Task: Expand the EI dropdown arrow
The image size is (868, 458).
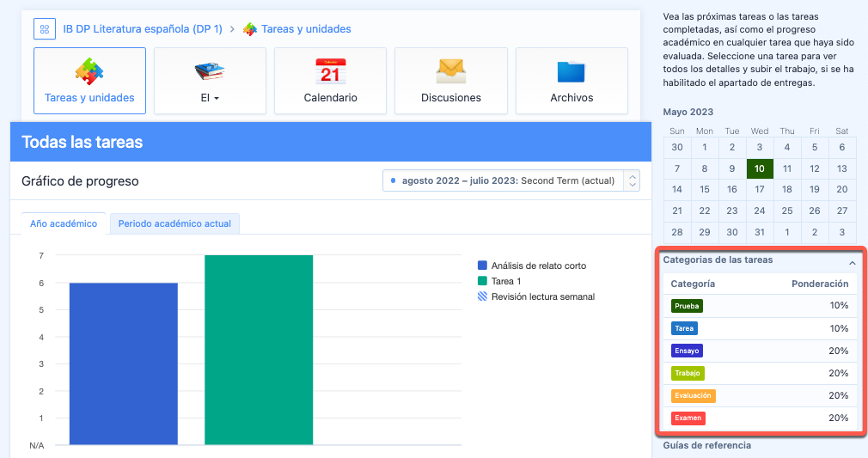Action: 217,99
